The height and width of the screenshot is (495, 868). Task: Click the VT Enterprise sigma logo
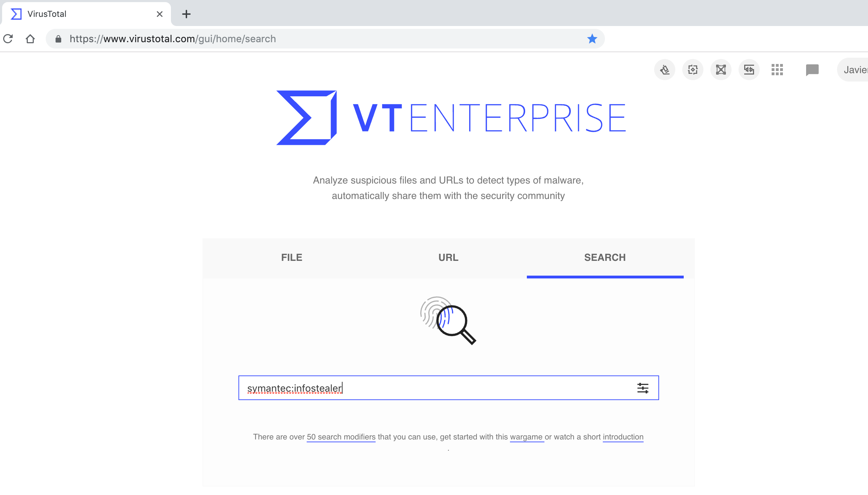click(307, 118)
